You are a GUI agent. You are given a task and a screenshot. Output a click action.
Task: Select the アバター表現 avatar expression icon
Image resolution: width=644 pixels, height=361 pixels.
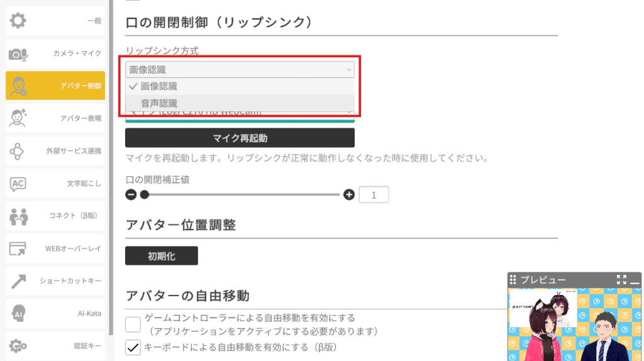pyautogui.click(x=18, y=118)
